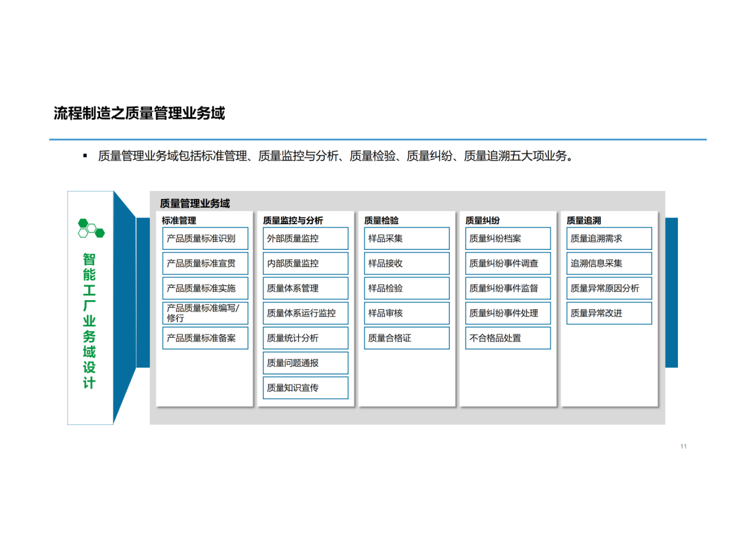
Task: Click the 外部质量监控 box
Action: (x=305, y=238)
